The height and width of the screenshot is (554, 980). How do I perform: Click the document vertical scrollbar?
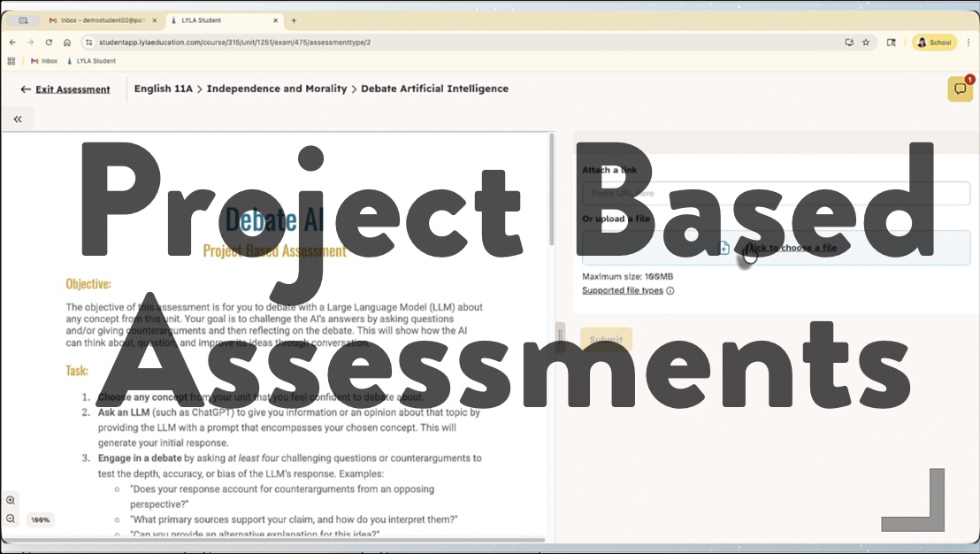[551, 189]
